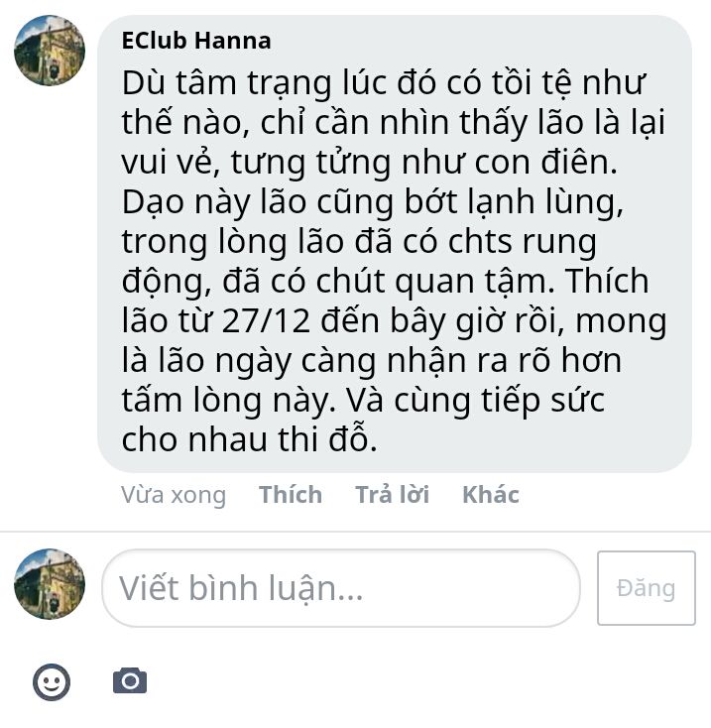Tap the profile picture beside the comment box

coord(50,583)
